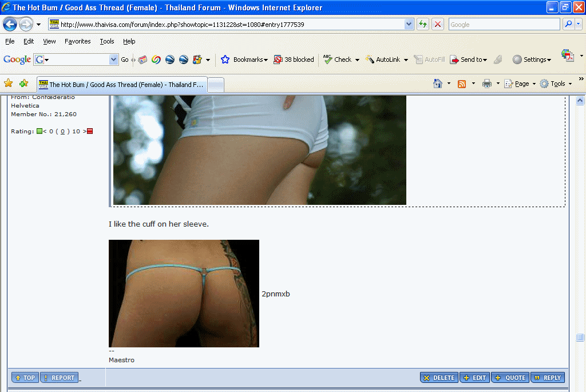The width and height of the screenshot is (586, 392).
Task: Click the Favorites star icon
Action: 8,84
